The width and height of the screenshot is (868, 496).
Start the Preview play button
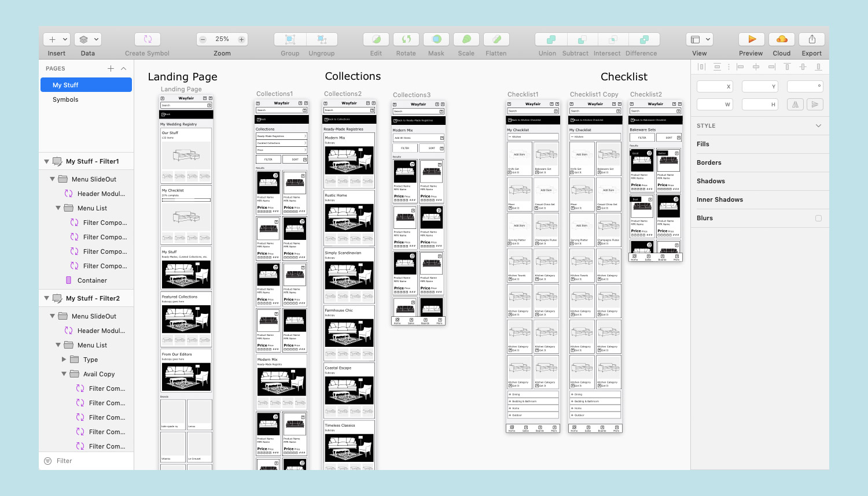[x=752, y=39]
